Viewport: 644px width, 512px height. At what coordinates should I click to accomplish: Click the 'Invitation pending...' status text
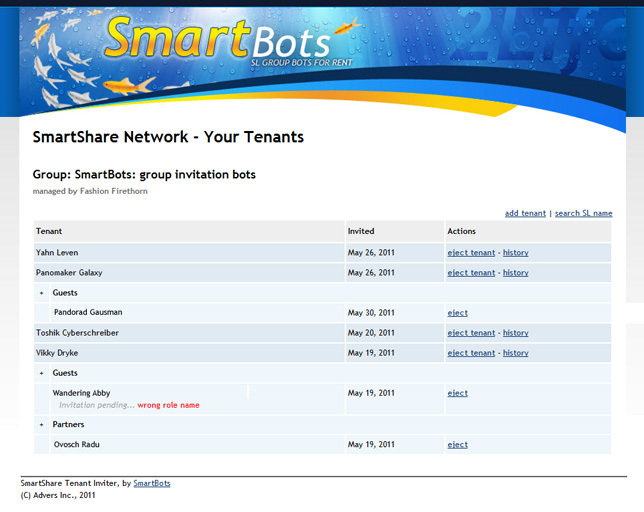(x=97, y=405)
